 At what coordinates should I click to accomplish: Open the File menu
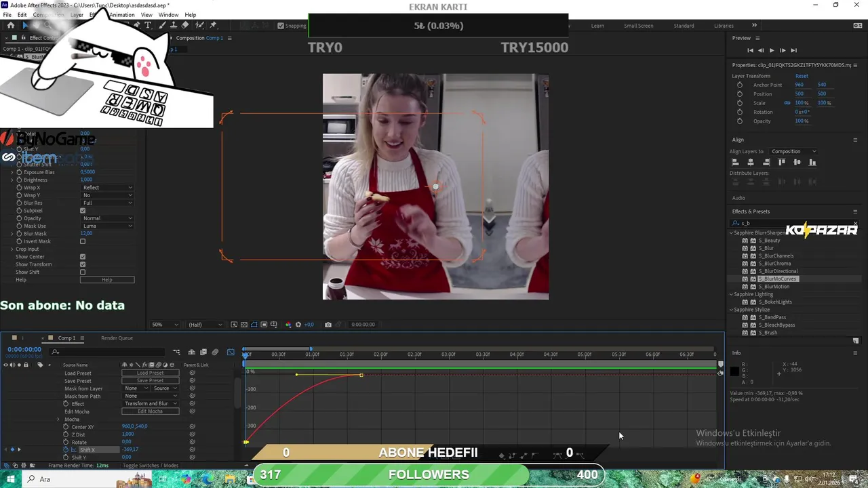[7, 15]
